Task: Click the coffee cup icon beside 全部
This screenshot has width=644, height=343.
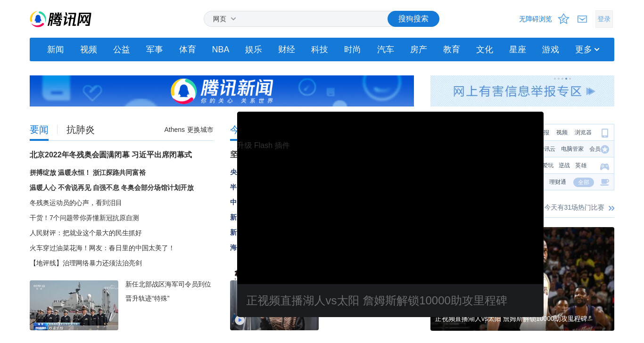Action: (604, 182)
